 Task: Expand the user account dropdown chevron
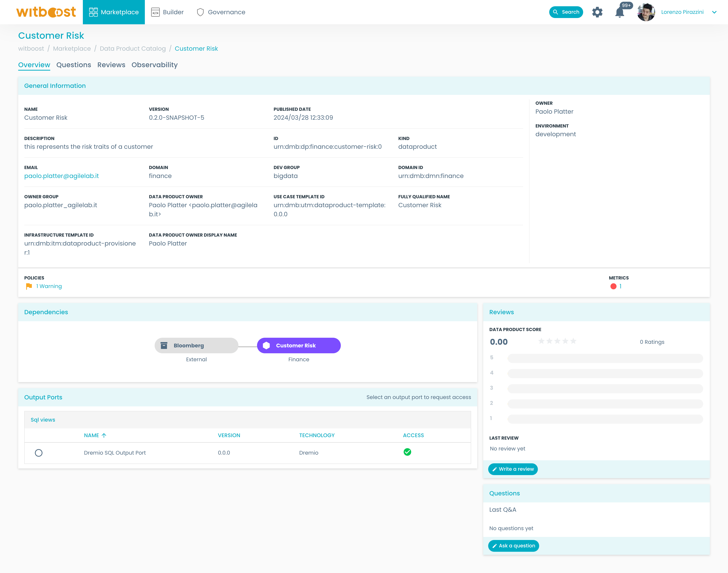[714, 12]
